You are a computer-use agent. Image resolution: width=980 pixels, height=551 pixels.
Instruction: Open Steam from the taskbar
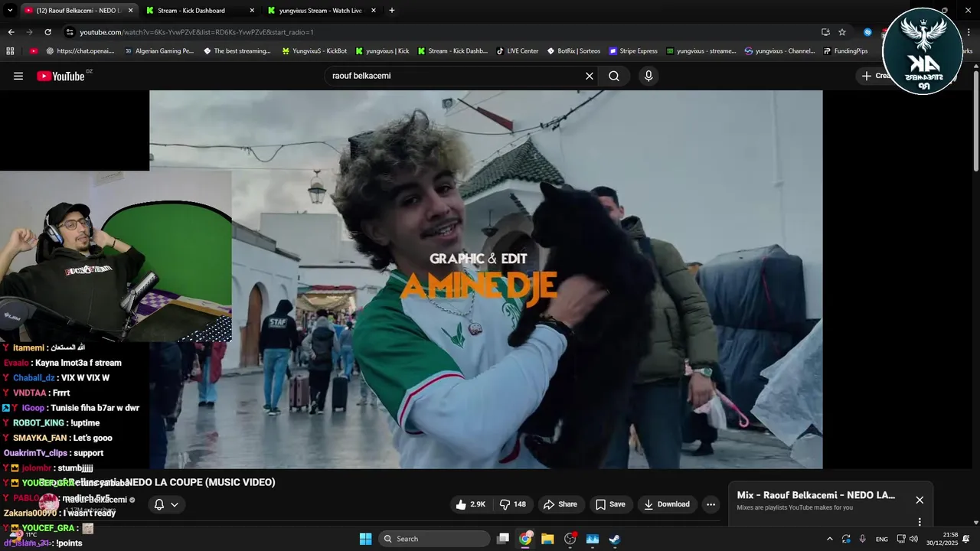614,539
